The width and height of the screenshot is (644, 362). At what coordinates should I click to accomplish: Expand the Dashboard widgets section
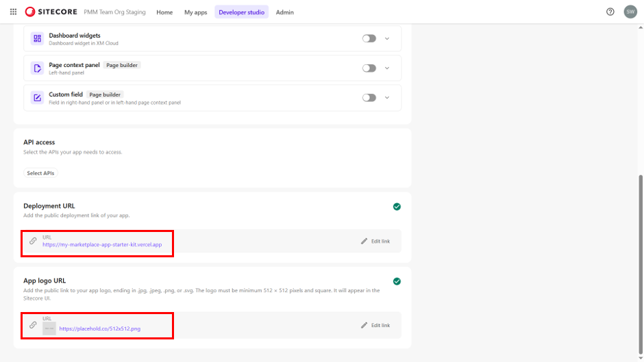coord(387,38)
